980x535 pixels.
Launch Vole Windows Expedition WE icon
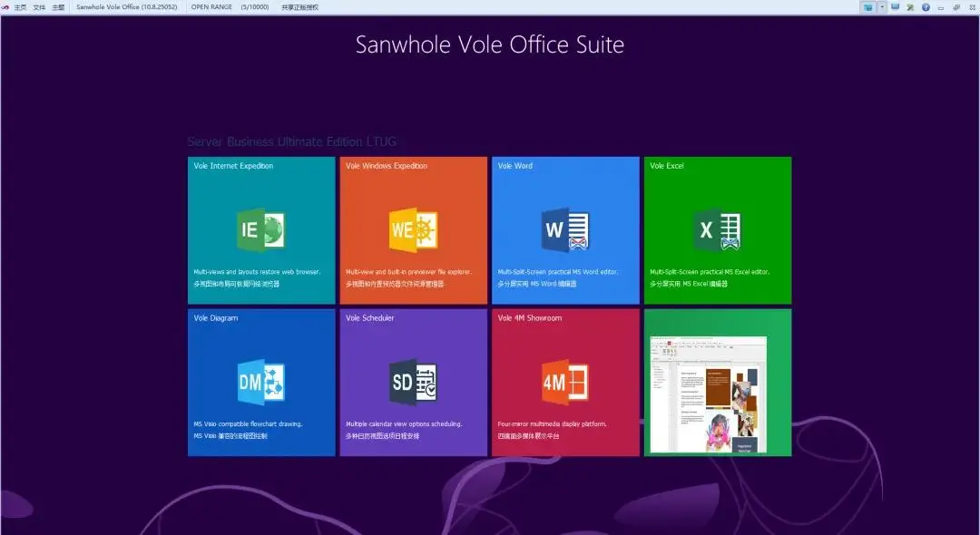coord(413,230)
